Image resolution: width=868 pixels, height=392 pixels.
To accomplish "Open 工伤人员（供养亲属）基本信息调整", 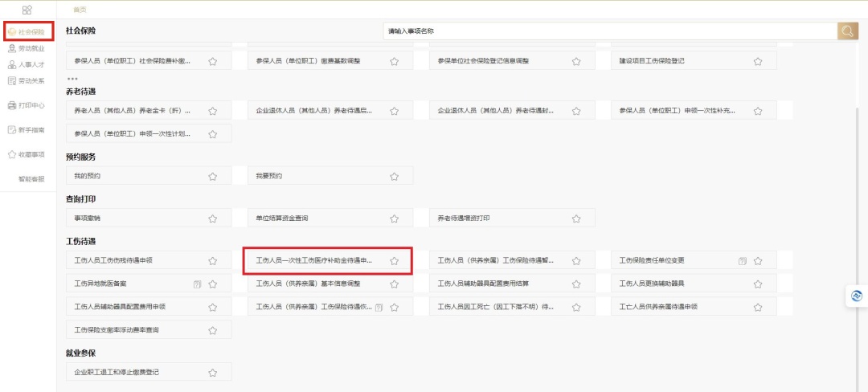I will 330,284.
